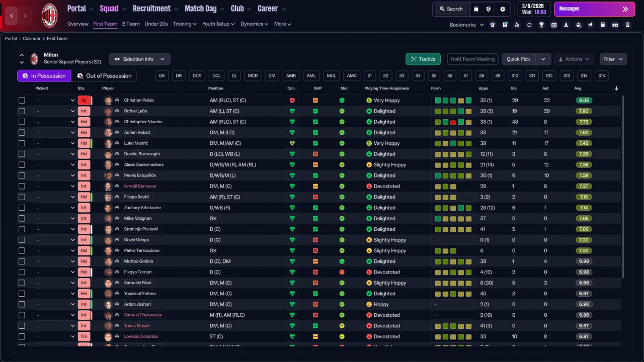
Task: Click the bookmark icon beside Search
Action: click(x=476, y=9)
